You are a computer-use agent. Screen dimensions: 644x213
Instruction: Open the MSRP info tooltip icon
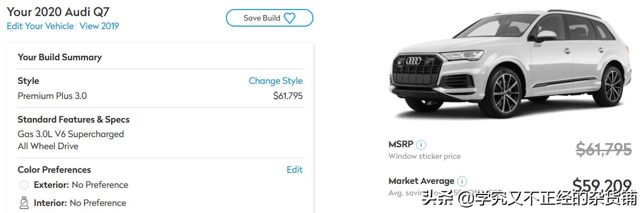click(x=421, y=145)
